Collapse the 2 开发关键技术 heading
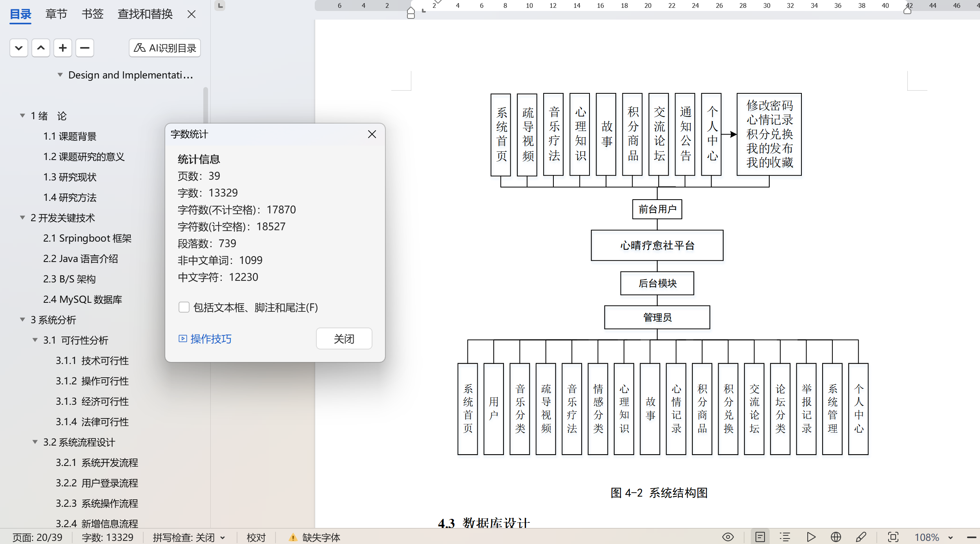The image size is (980, 544). pos(22,218)
